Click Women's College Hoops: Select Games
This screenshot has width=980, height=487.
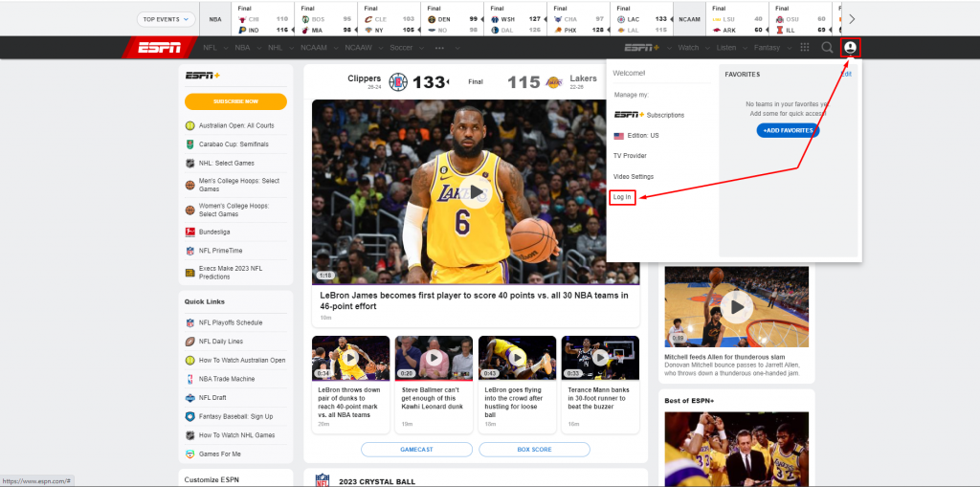[x=234, y=210]
